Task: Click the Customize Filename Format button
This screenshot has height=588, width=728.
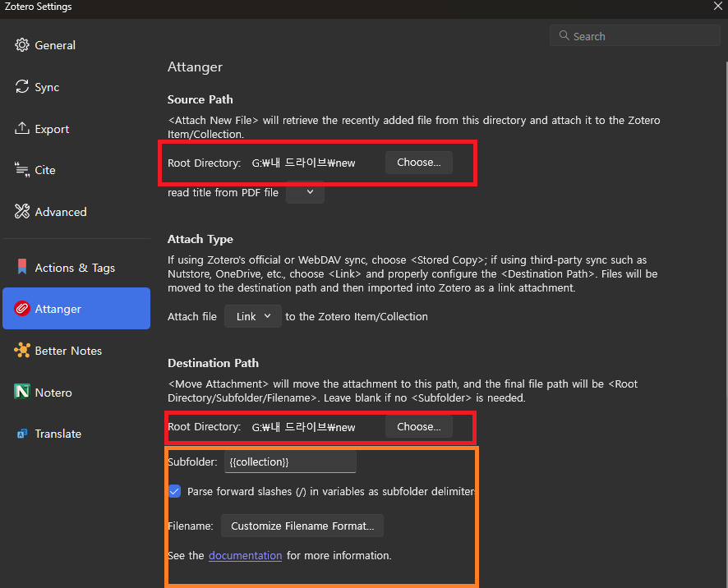Action: [x=302, y=526]
